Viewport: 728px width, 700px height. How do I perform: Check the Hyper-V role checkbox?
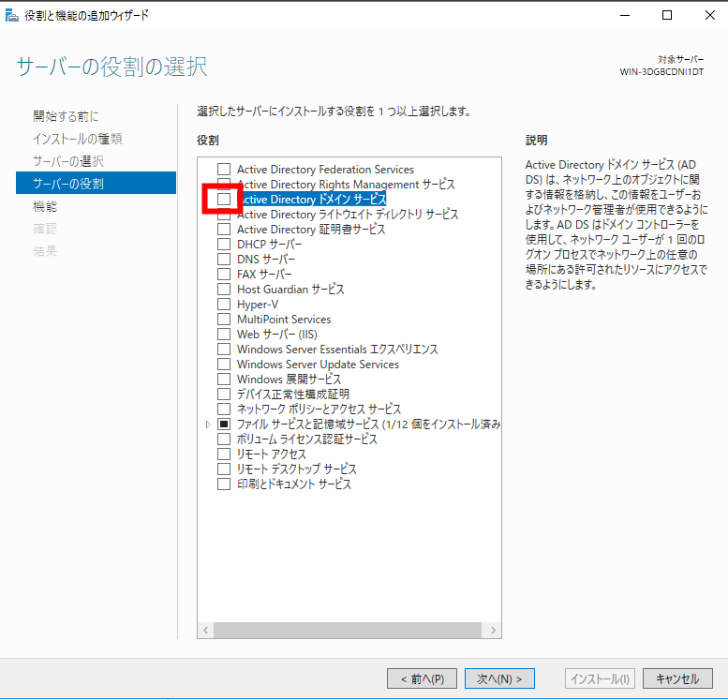click(x=224, y=305)
